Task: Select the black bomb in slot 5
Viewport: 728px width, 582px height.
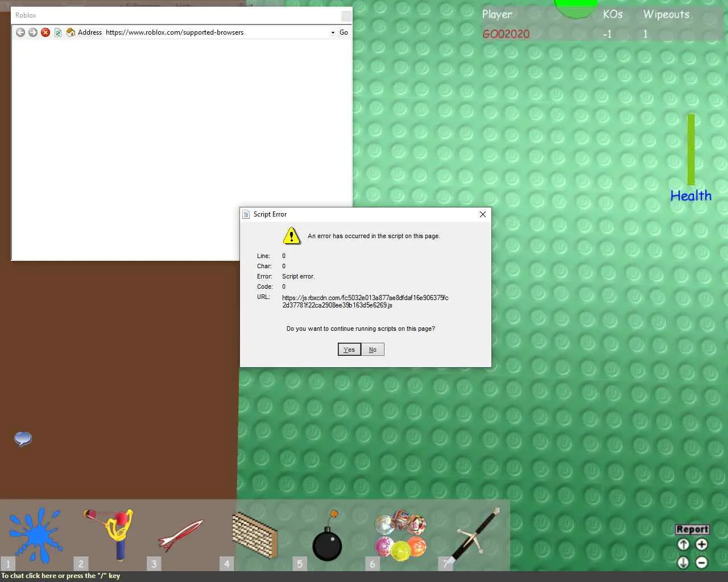Action: tap(327, 535)
